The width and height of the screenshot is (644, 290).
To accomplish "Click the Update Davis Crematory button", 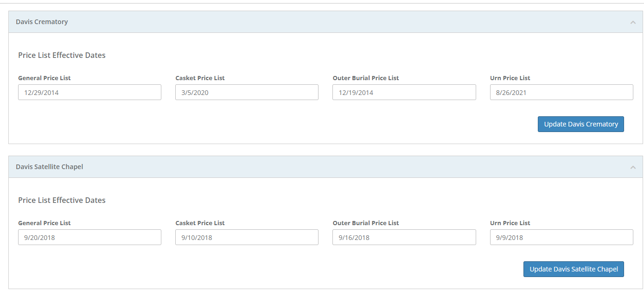I will pos(580,124).
